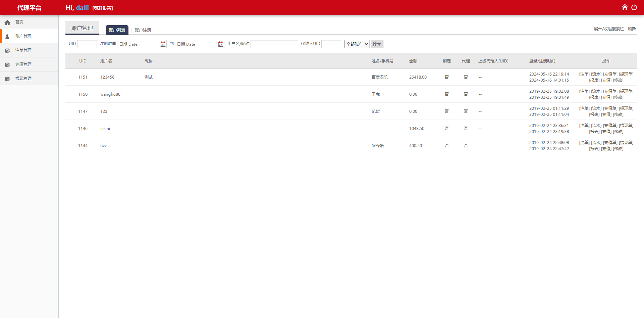The height and width of the screenshot is (318, 644).
Task: Open calendar picker for registration end date
Action: point(221,44)
